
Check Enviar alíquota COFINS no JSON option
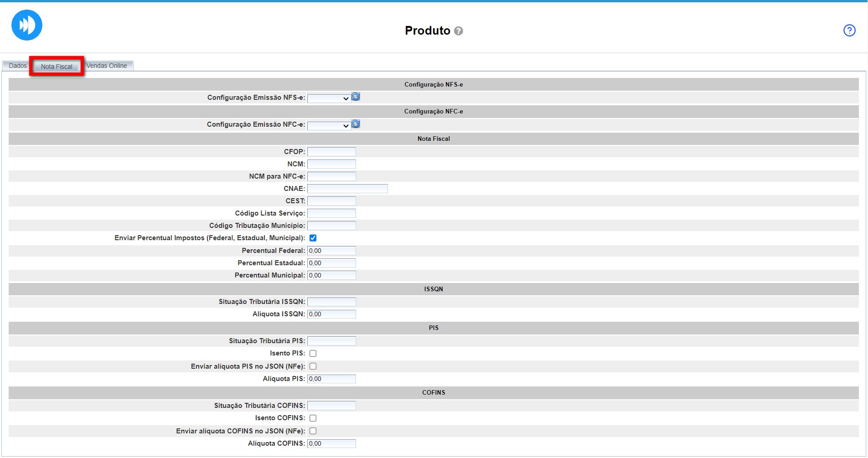coord(313,431)
